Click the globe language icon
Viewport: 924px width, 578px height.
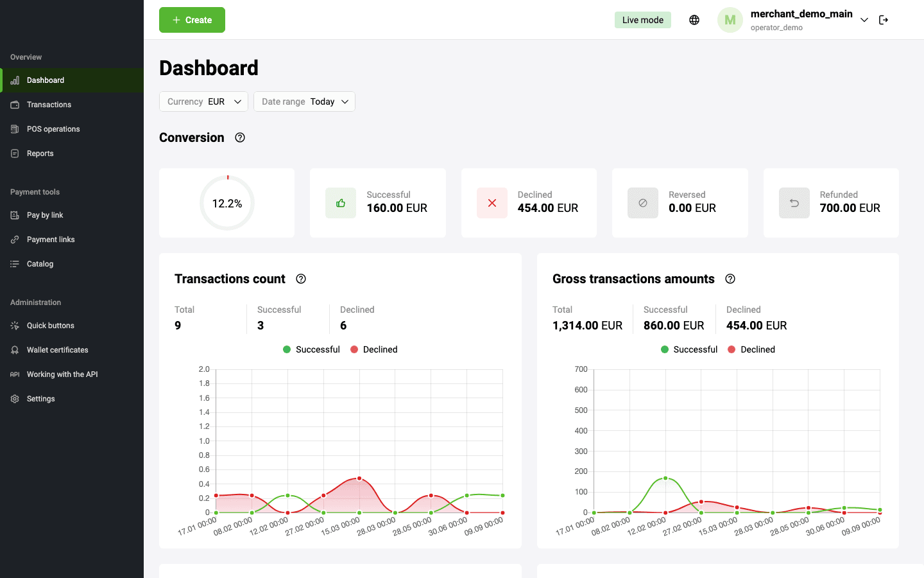click(x=694, y=20)
